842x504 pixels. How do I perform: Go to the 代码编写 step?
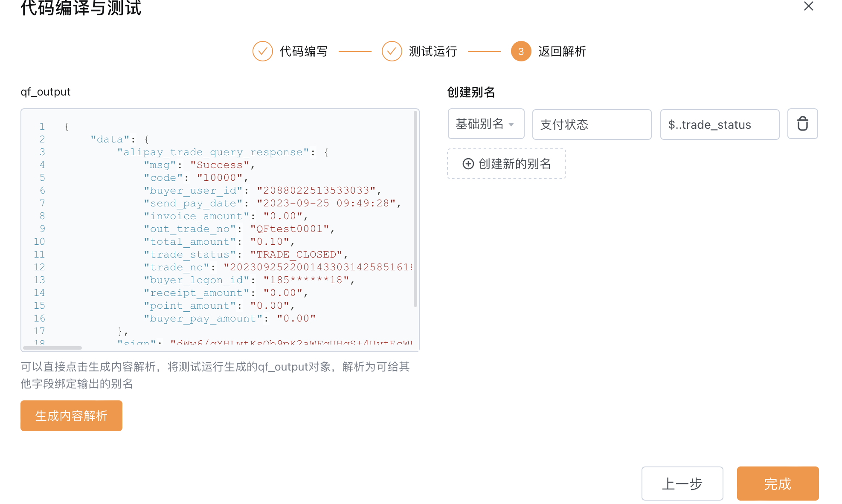click(304, 51)
